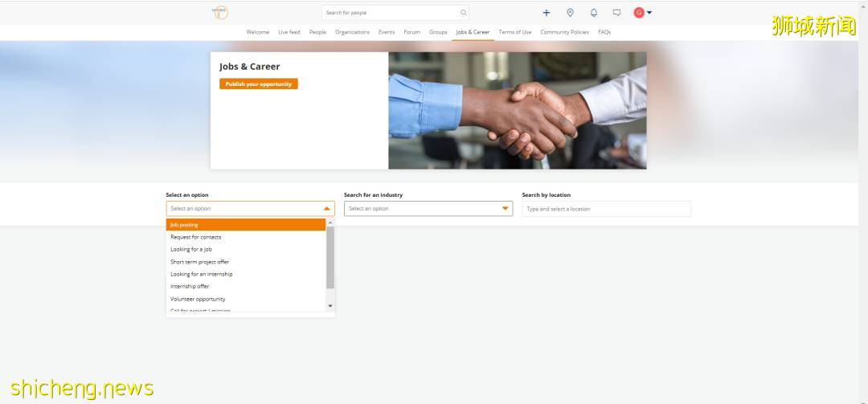The height and width of the screenshot is (404, 868).
Task: Select 'Volunteer opportunity' option
Action: pos(198,299)
